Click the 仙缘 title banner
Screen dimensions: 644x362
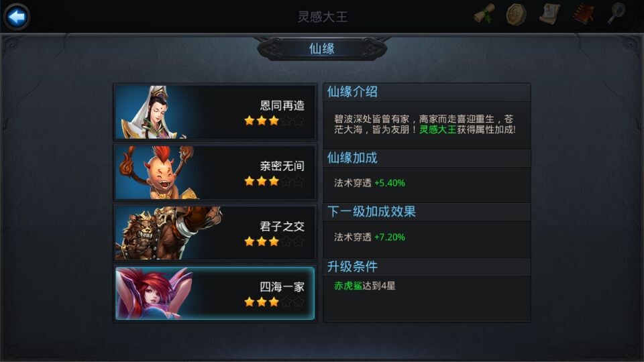coord(322,49)
